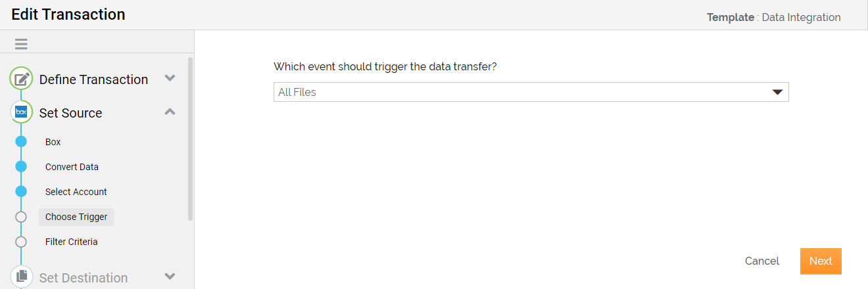Go to the Convert Data step
This screenshot has width=868, height=289.
(x=72, y=167)
